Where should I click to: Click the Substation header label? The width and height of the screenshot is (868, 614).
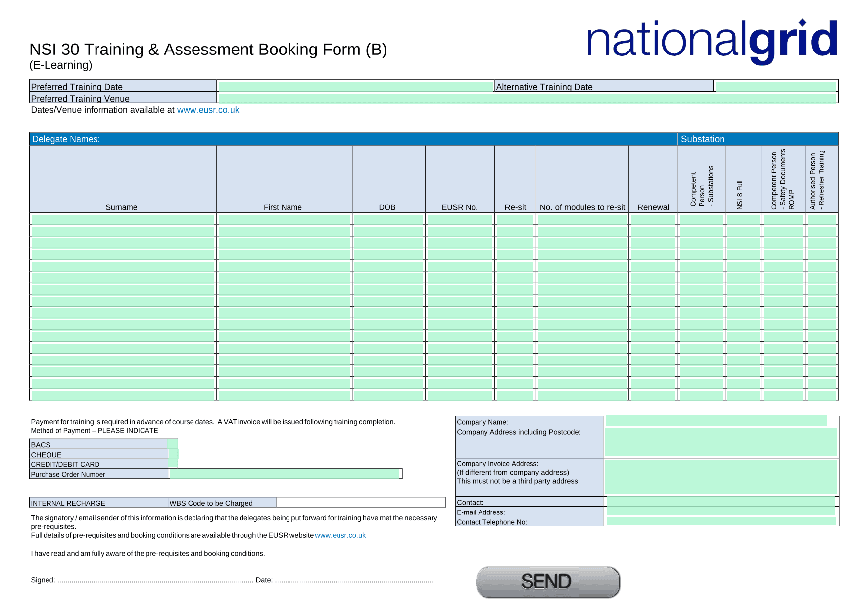click(702, 139)
